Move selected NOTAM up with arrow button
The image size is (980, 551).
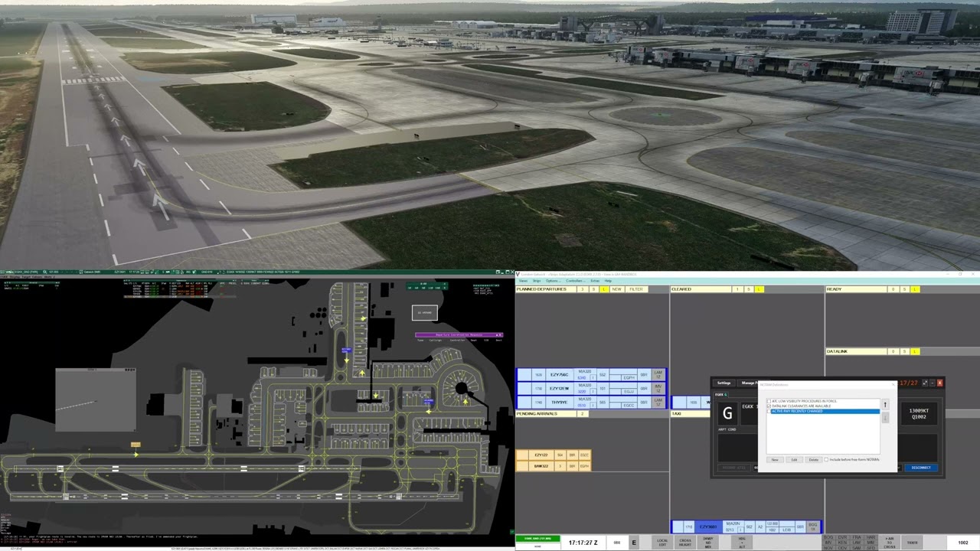click(x=885, y=405)
